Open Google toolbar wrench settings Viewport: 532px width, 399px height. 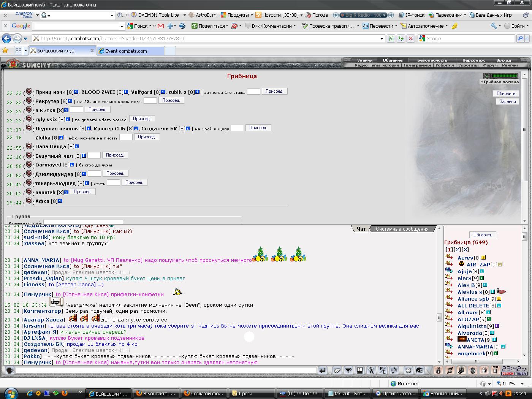tap(494, 26)
